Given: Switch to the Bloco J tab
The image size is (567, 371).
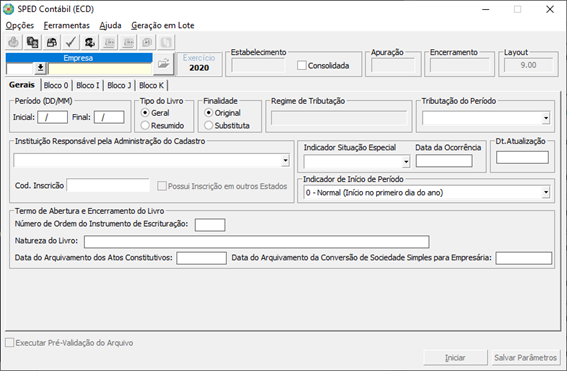Looking at the screenshot, I should click(x=119, y=85).
